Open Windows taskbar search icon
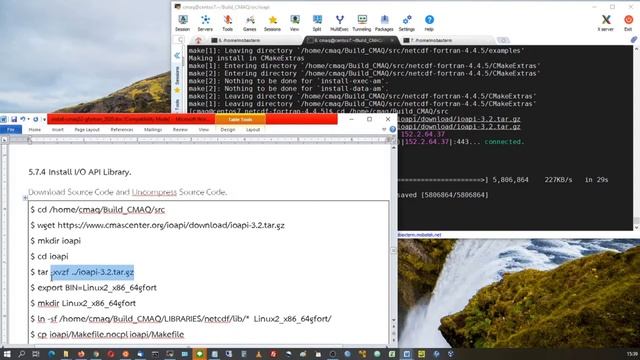The image size is (640, 360). (x=21, y=354)
